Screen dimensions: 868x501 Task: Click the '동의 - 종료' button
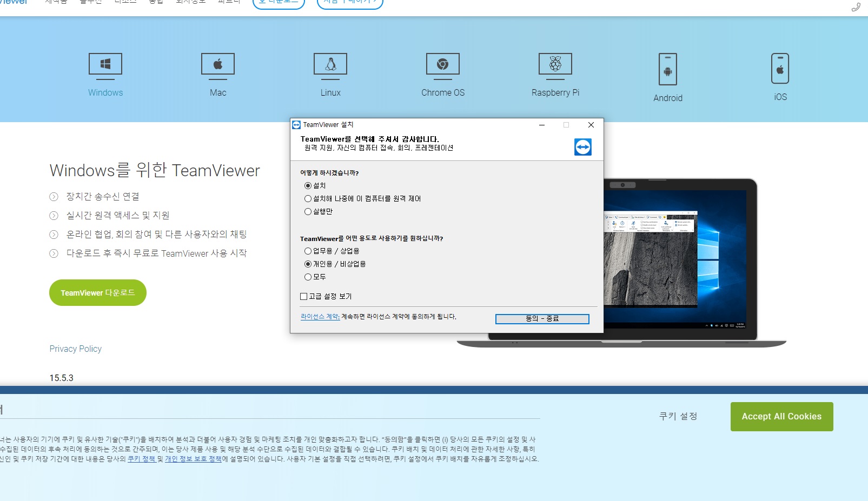click(542, 319)
